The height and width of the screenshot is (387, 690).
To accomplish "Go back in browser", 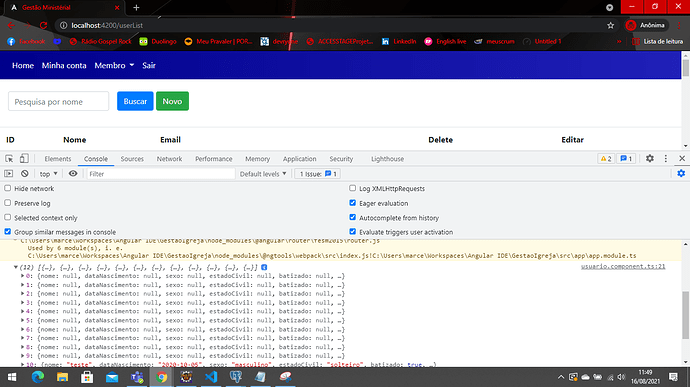I will (x=11, y=26).
